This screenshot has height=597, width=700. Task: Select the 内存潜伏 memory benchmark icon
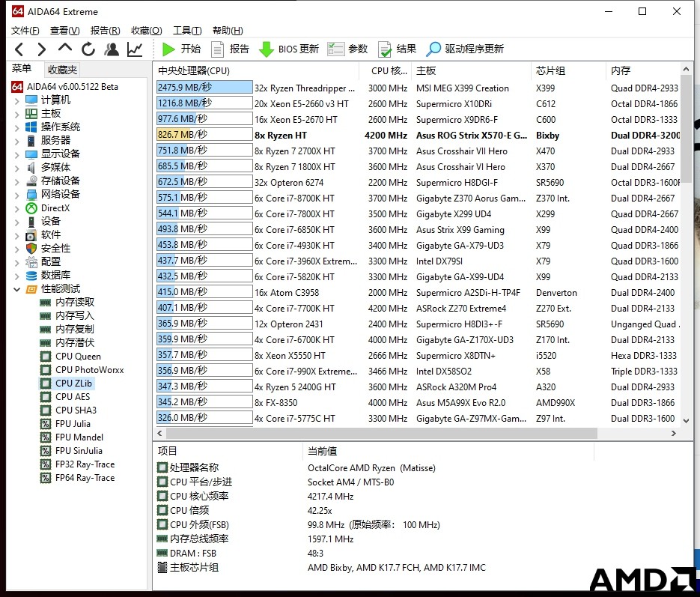tap(46, 343)
